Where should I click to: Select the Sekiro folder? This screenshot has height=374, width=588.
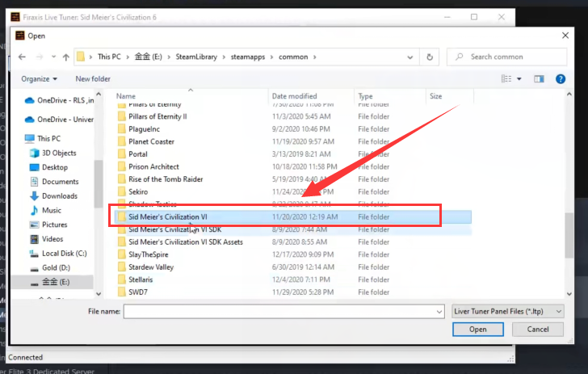coord(138,191)
